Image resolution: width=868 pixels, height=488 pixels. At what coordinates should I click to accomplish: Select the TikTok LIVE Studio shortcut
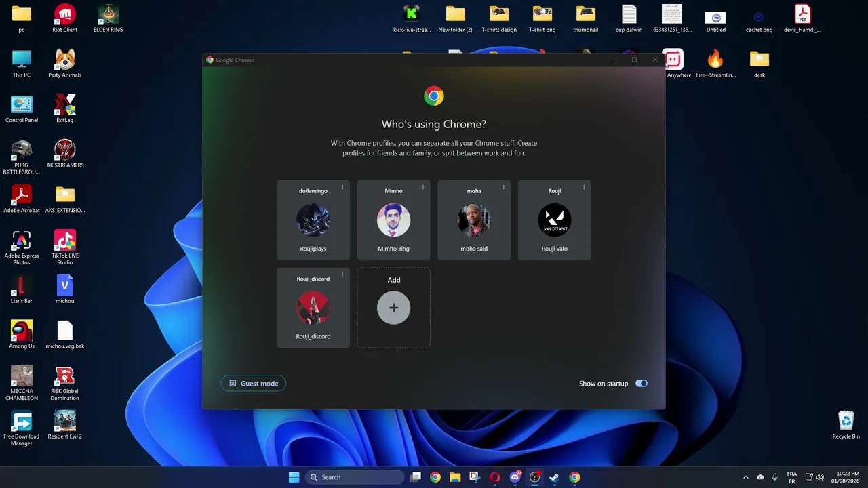65,247
